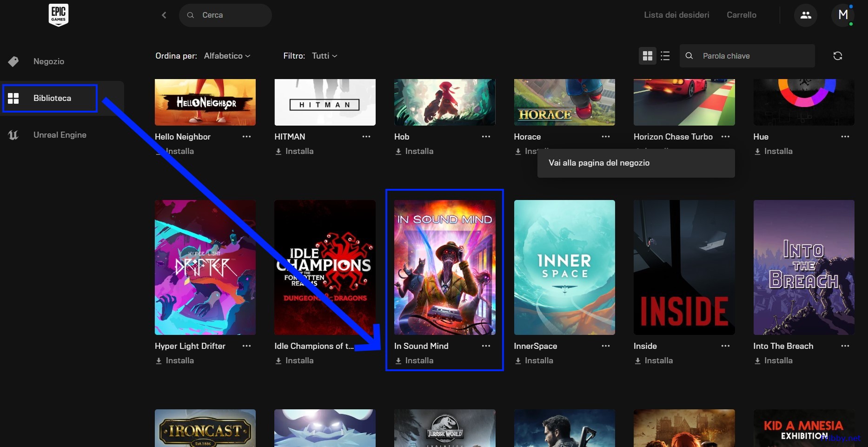This screenshot has width=868, height=447.
Task: Install Hob
Action: tap(414, 151)
